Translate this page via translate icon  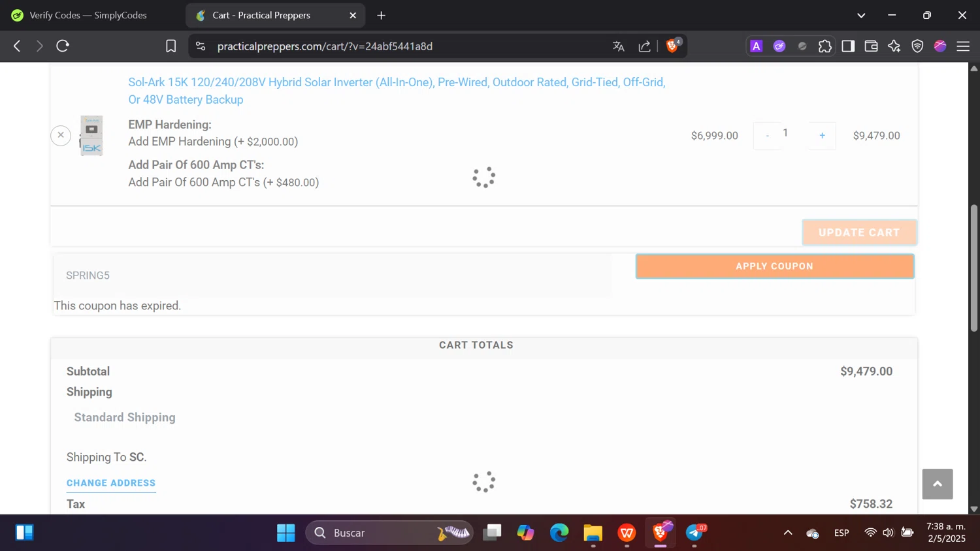(619, 46)
